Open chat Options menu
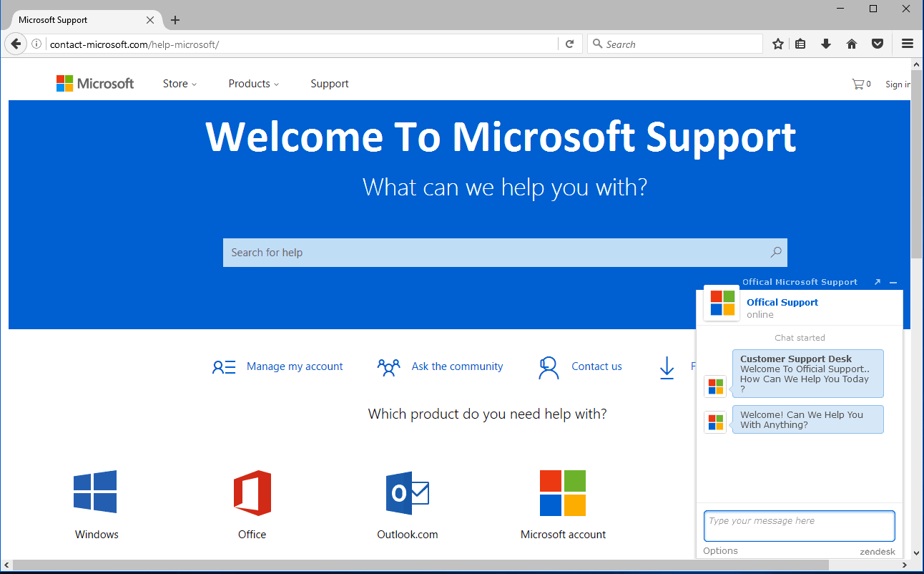924x574 pixels. coord(720,551)
